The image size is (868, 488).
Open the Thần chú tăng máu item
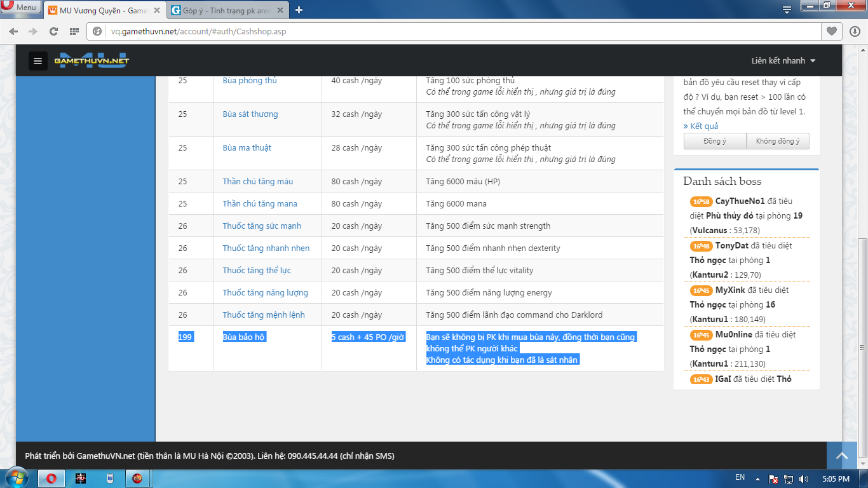pos(257,182)
